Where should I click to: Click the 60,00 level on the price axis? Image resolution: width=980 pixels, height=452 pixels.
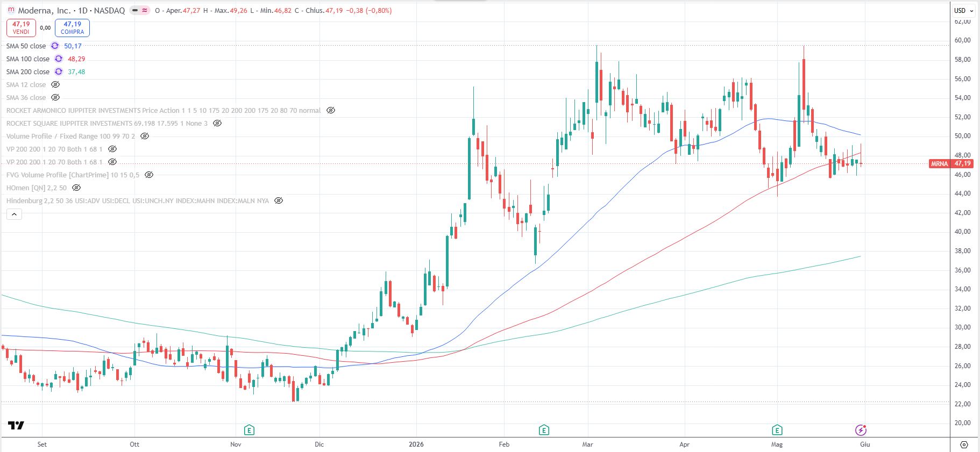coord(962,40)
